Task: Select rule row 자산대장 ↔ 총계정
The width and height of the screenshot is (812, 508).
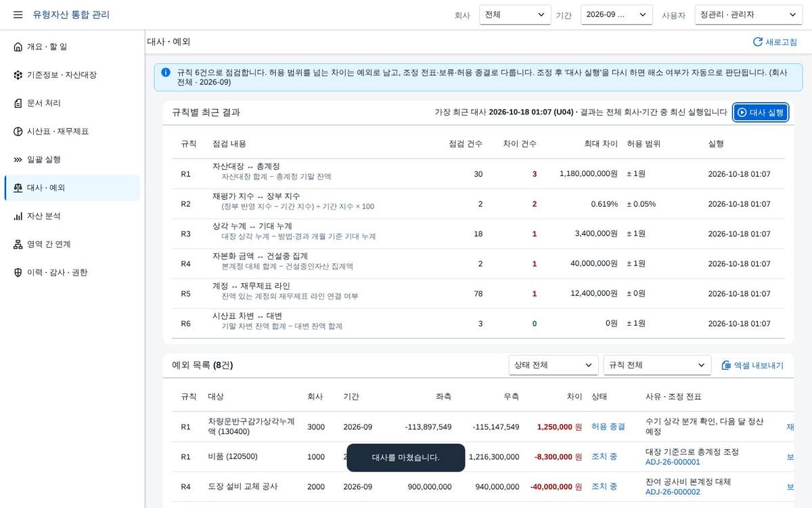Action: 478,174
